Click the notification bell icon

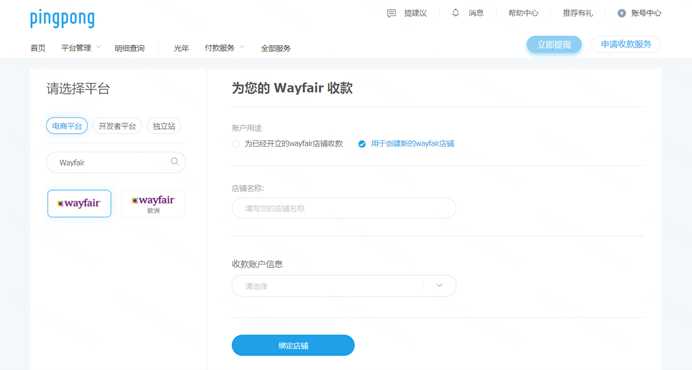tap(455, 13)
